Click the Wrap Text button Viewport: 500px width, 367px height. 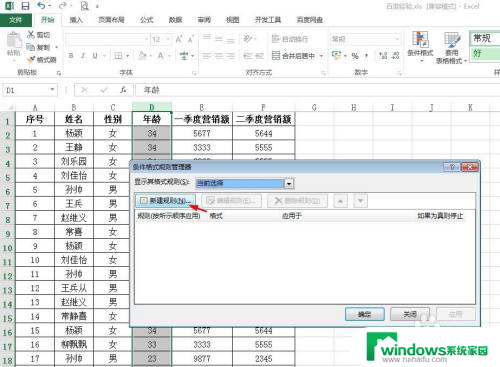pyautogui.click(x=290, y=39)
